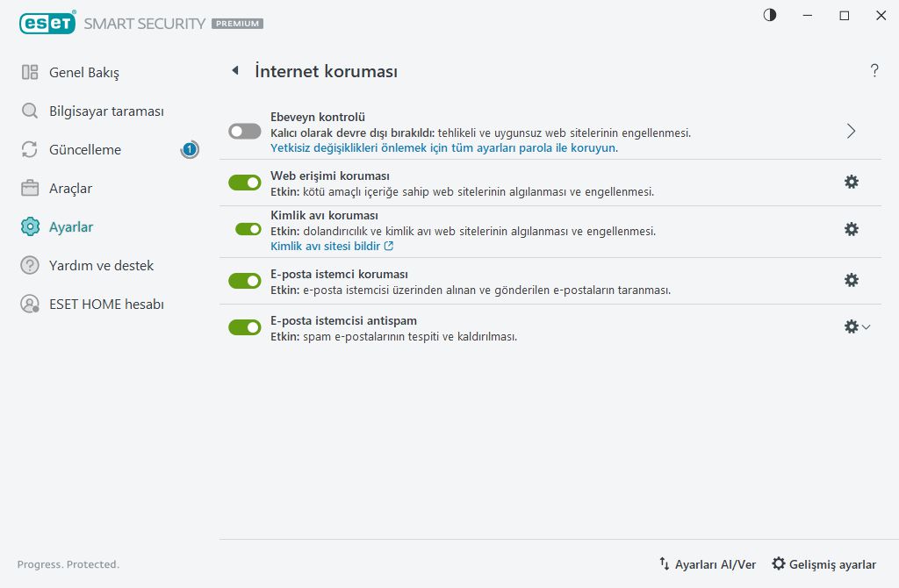899x588 pixels.
Task: Open Kimlik avı koruması gear settings
Action: pyautogui.click(x=851, y=229)
